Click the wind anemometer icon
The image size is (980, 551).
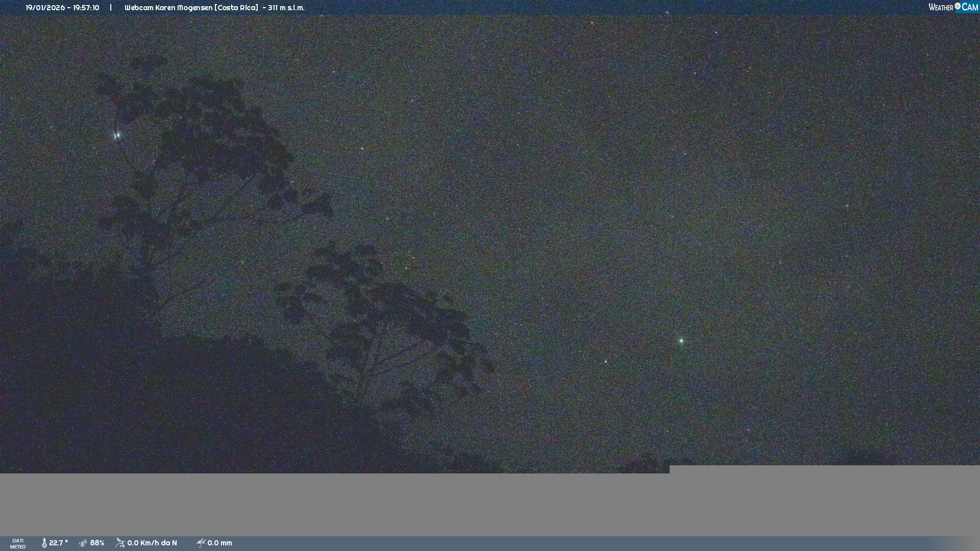[120, 543]
